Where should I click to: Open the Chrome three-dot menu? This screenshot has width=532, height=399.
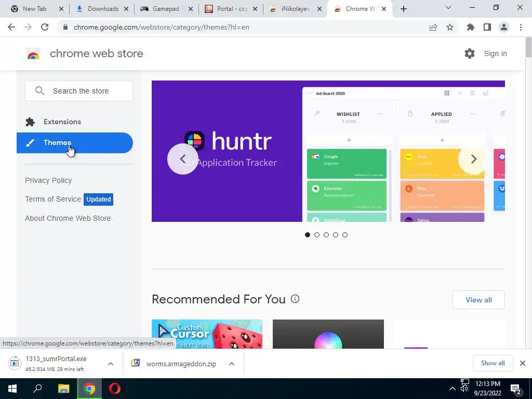pos(521,27)
